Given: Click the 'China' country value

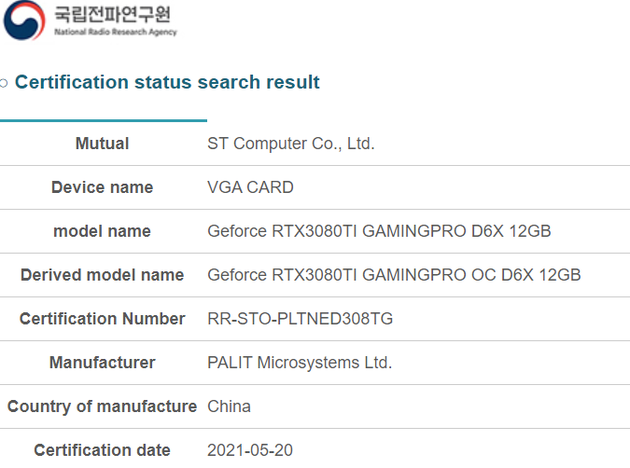Looking at the screenshot, I should click(229, 407).
